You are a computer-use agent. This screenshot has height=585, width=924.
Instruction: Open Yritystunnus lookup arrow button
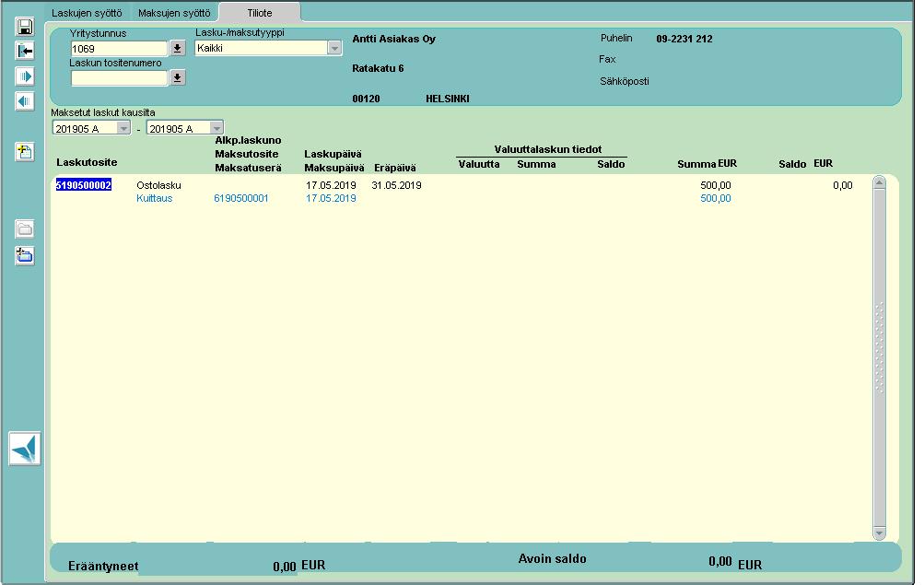click(178, 48)
